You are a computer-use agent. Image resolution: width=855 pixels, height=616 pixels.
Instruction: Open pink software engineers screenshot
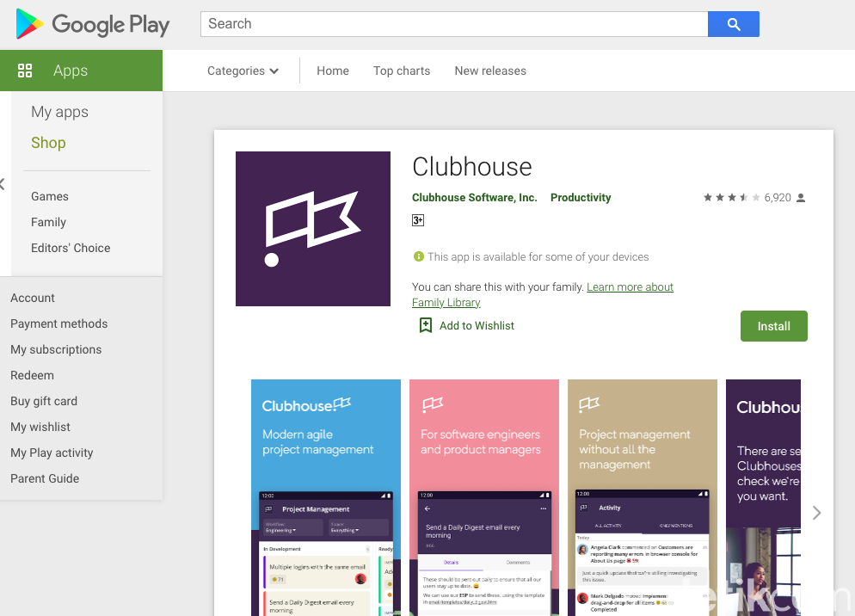(484, 497)
